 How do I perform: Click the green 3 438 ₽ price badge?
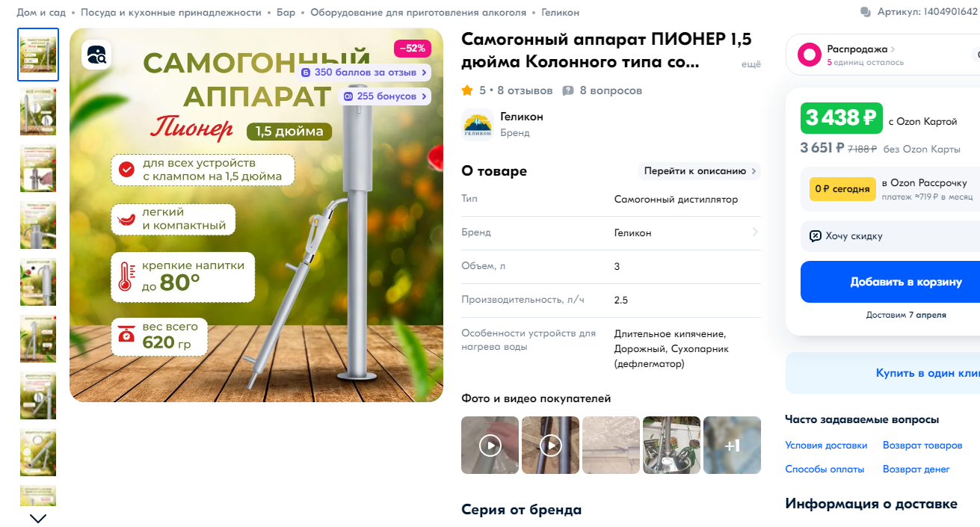pos(842,118)
